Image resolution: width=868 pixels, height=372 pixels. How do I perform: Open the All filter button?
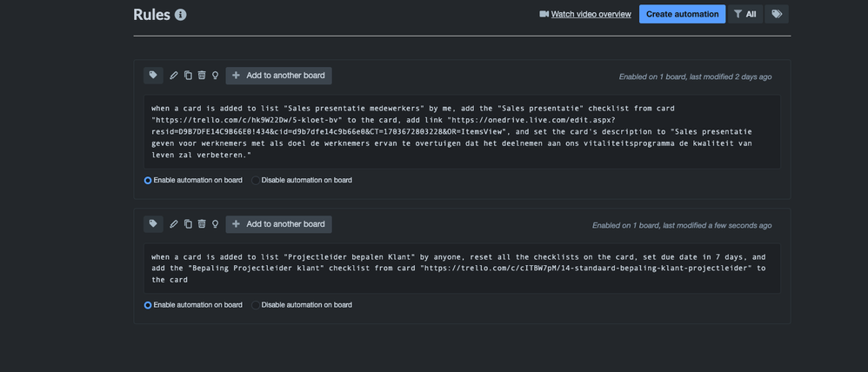click(x=745, y=14)
